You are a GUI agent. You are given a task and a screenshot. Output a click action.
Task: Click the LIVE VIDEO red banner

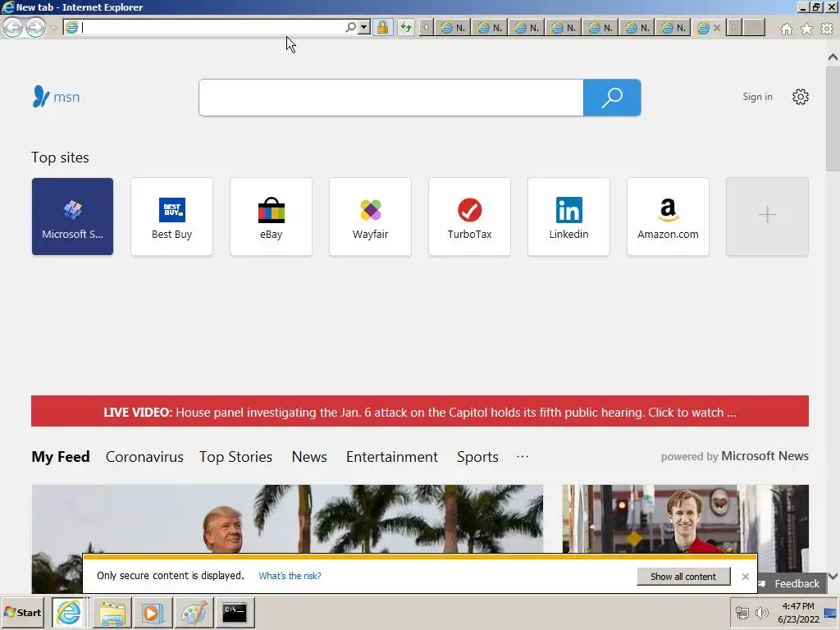point(420,412)
